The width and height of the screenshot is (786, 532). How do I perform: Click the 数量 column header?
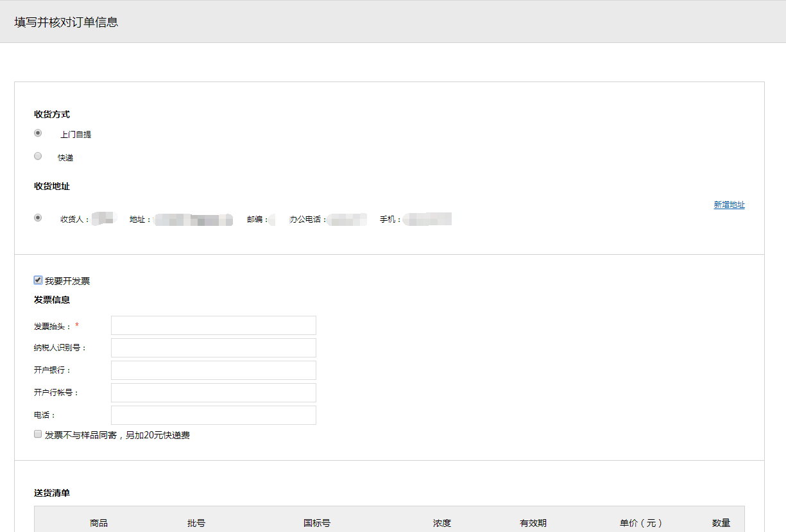pos(721,523)
